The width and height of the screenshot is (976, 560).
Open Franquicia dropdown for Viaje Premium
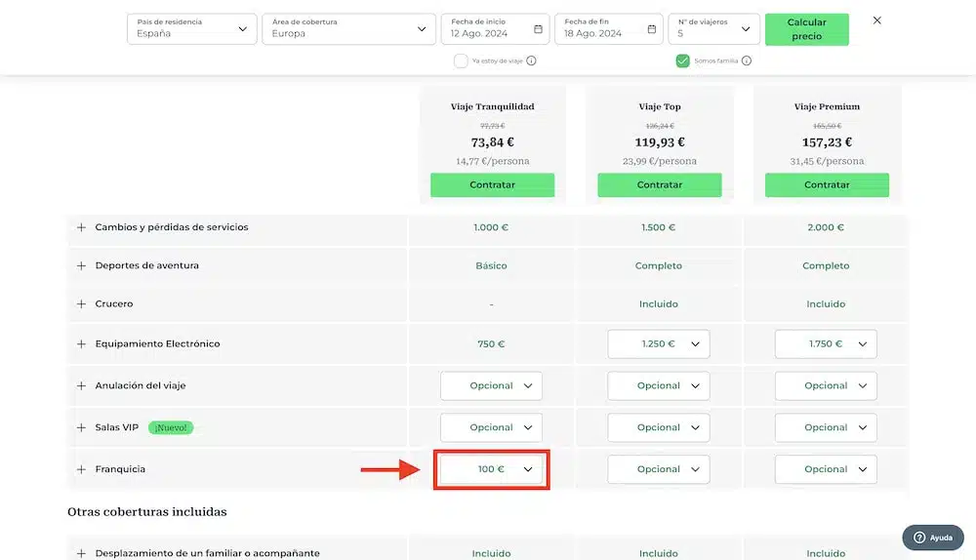[826, 469]
